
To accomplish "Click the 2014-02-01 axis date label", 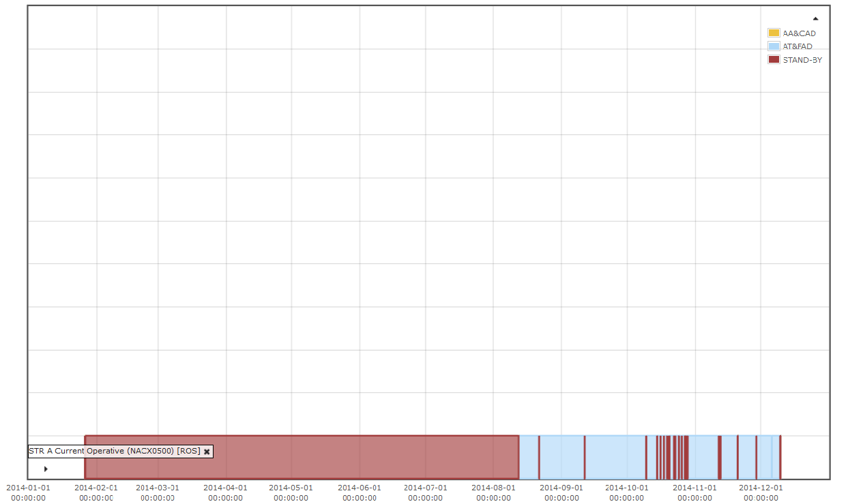I will click(x=96, y=492).
